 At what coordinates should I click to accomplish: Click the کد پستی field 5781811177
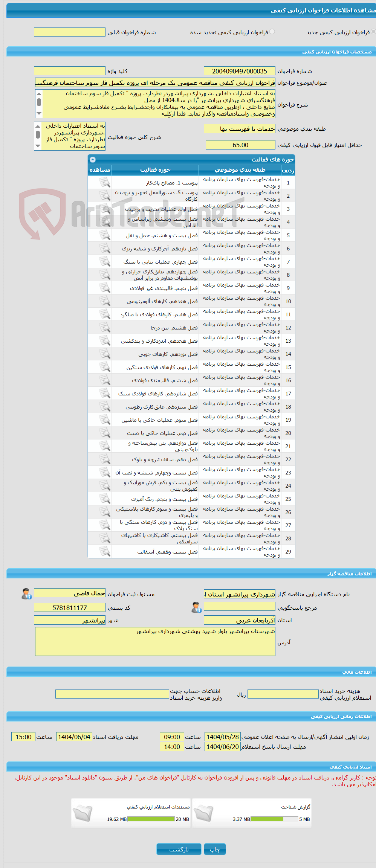[x=70, y=607]
